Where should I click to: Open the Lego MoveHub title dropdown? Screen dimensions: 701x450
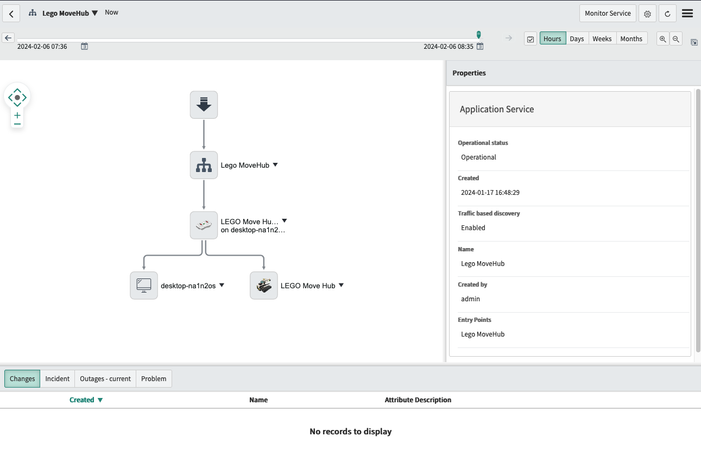[94, 13]
